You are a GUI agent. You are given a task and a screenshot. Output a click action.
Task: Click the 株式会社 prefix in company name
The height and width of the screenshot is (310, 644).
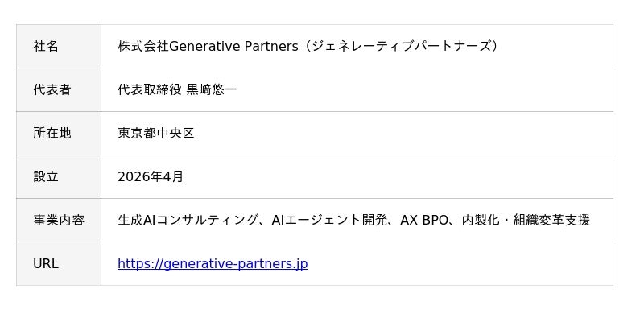click(x=143, y=47)
